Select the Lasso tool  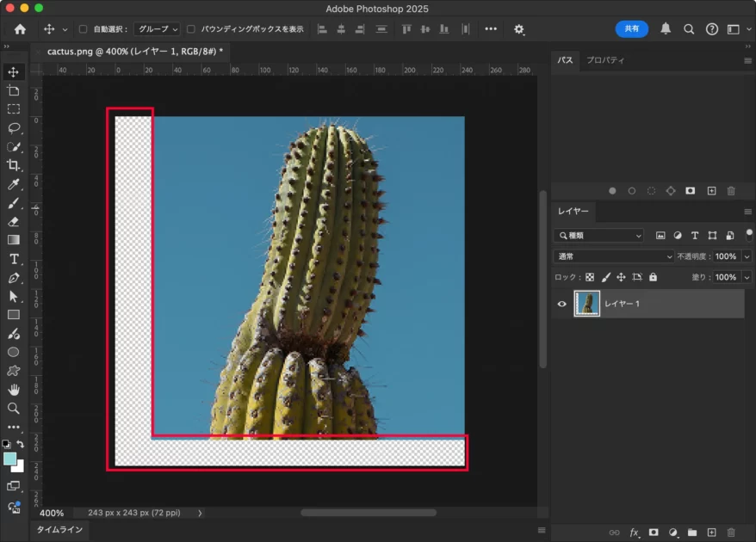click(14, 128)
